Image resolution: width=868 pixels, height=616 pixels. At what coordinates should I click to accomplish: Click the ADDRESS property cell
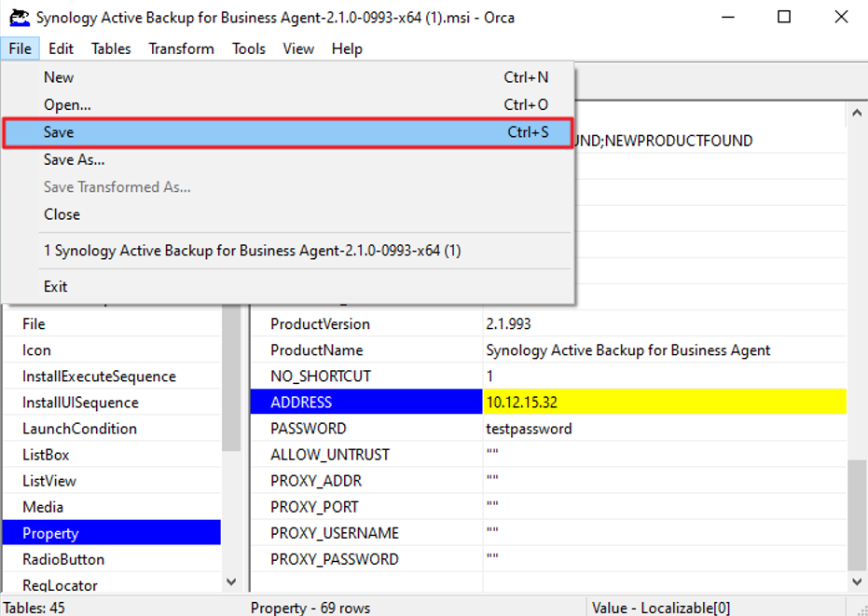[x=366, y=403]
